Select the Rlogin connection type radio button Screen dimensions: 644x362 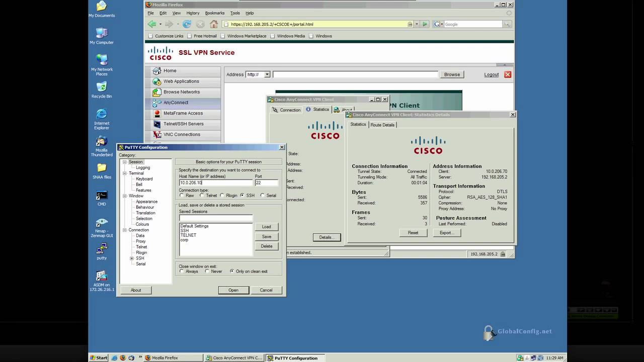[x=222, y=196]
